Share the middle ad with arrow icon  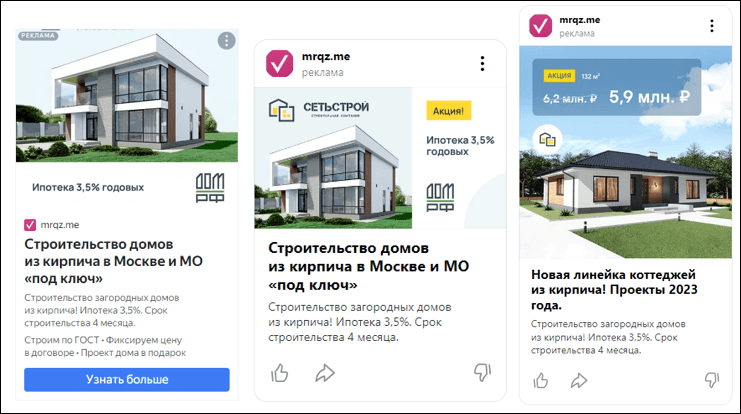[x=325, y=373]
